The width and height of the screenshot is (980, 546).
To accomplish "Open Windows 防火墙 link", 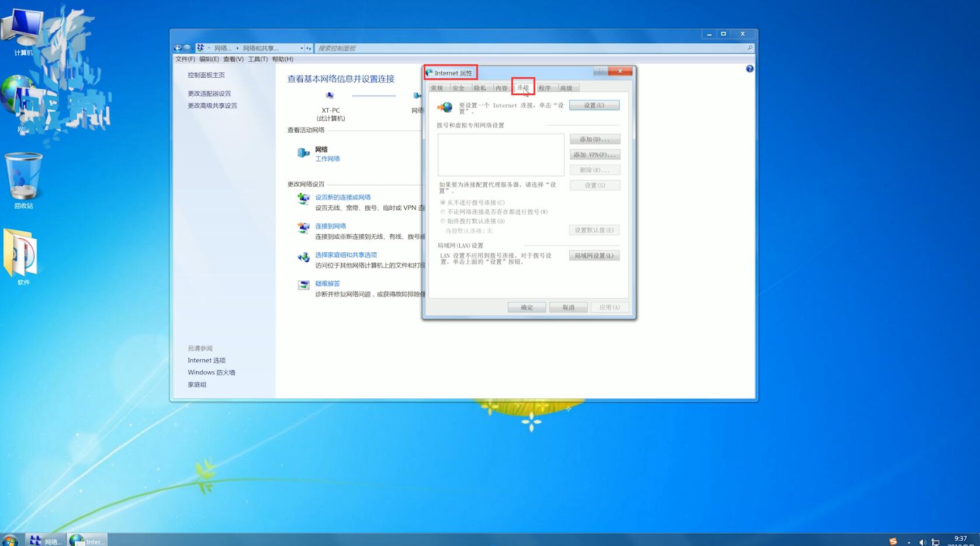I will click(212, 373).
